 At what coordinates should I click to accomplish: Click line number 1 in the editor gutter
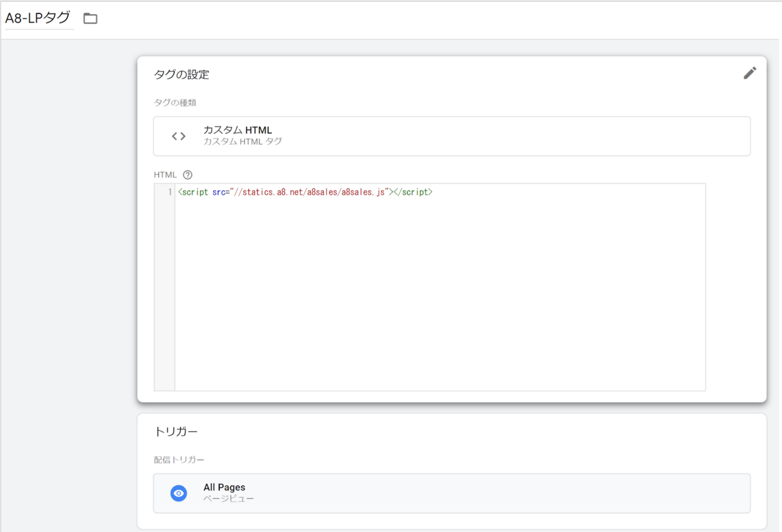170,192
